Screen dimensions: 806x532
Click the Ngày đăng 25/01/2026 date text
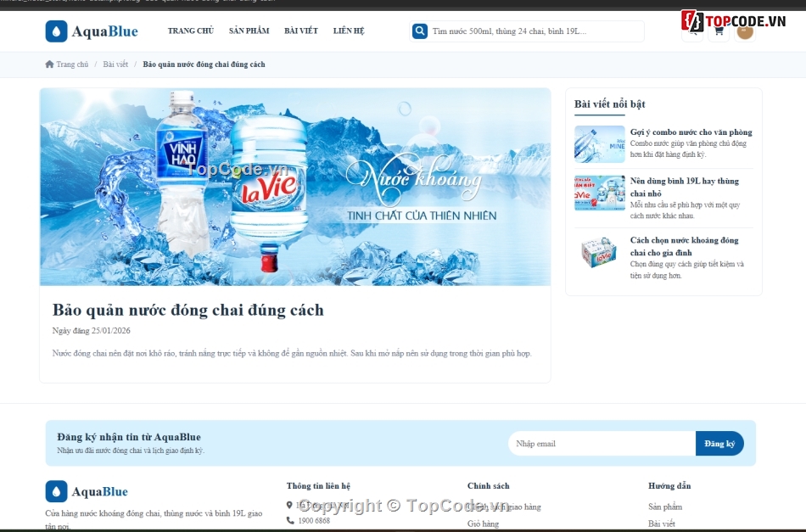click(92, 331)
